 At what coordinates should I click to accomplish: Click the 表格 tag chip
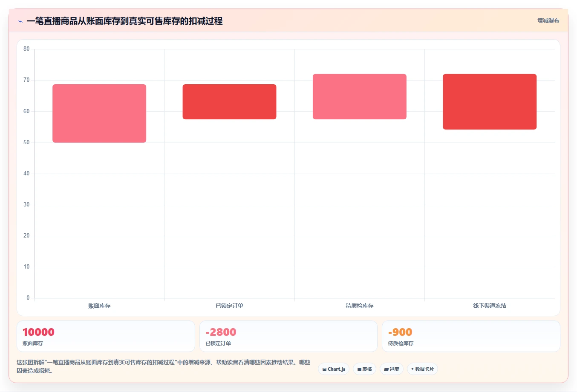pyautogui.click(x=364, y=369)
